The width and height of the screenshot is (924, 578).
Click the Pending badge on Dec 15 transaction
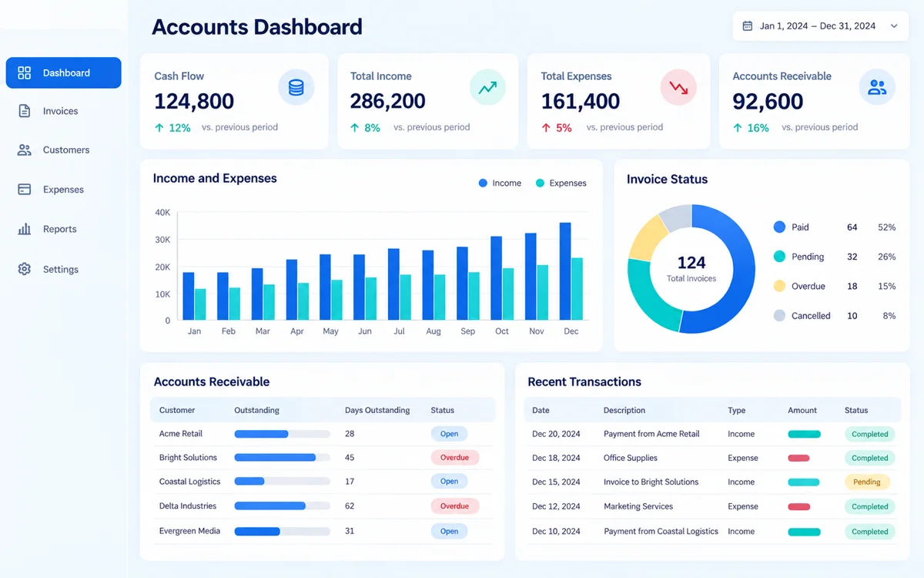[867, 482]
